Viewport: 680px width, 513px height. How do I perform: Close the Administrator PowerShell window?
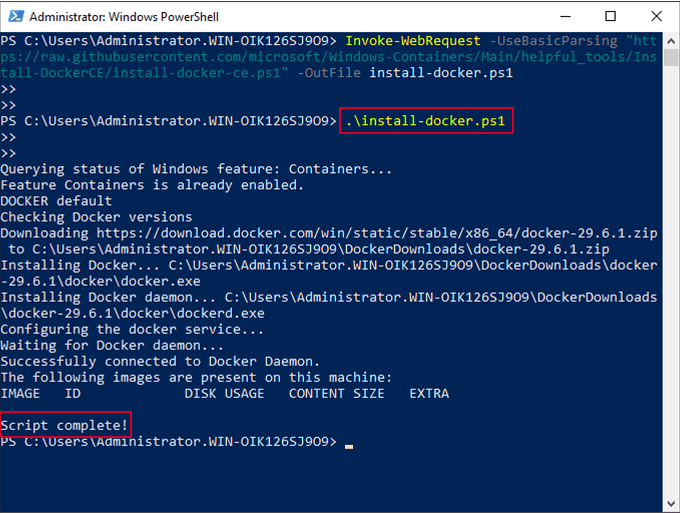click(656, 16)
